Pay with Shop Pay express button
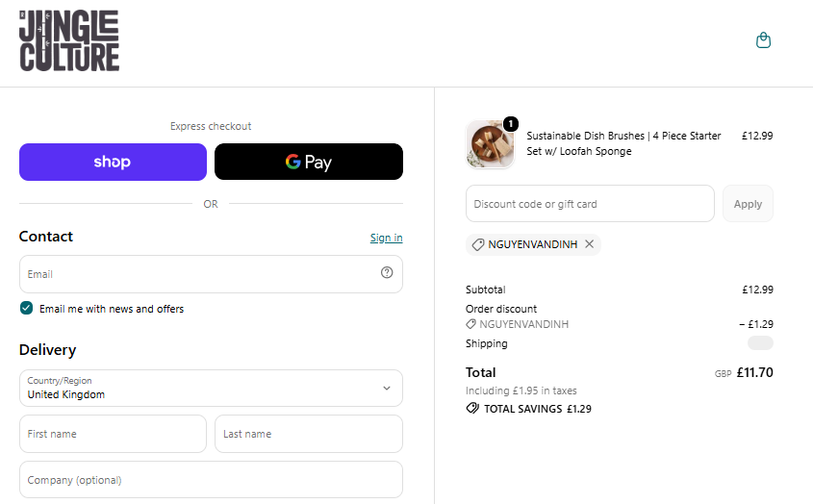The width and height of the screenshot is (813, 504). [x=113, y=162]
